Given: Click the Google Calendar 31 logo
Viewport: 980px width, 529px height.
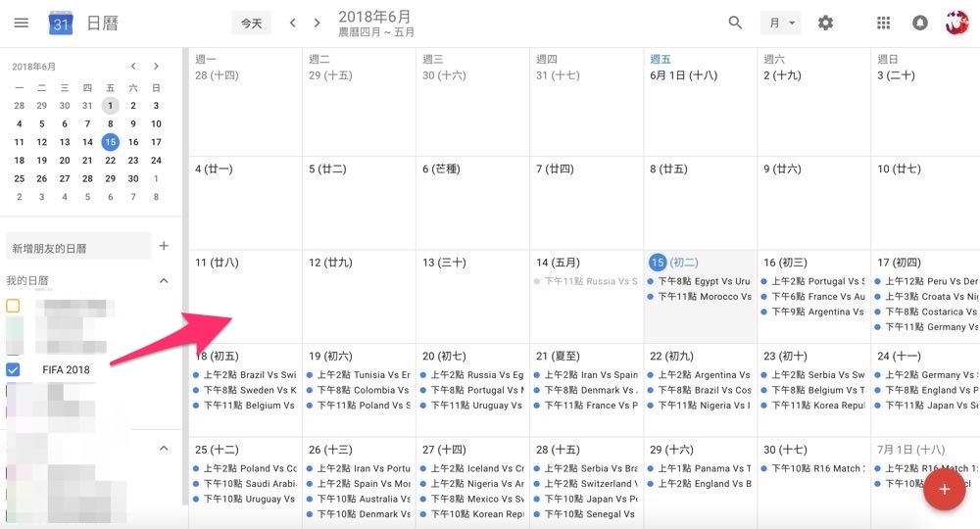Looking at the screenshot, I should click(61, 24).
